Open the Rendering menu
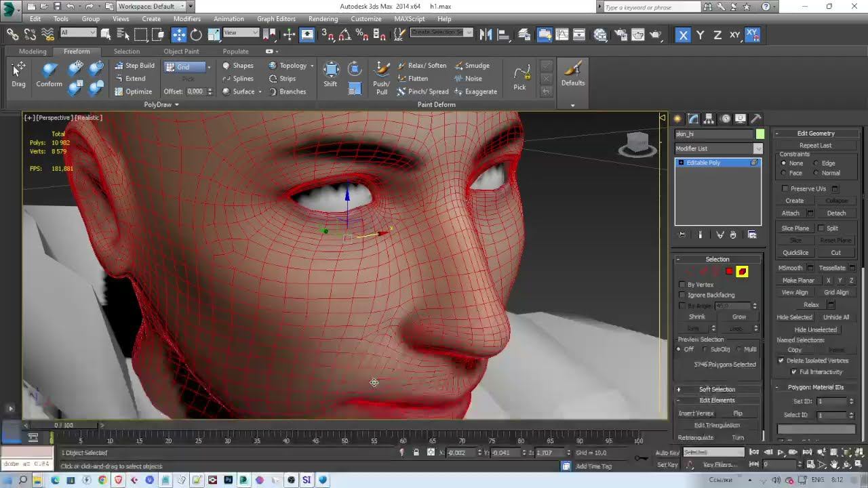 pyautogui.click(x=323, y=19)
